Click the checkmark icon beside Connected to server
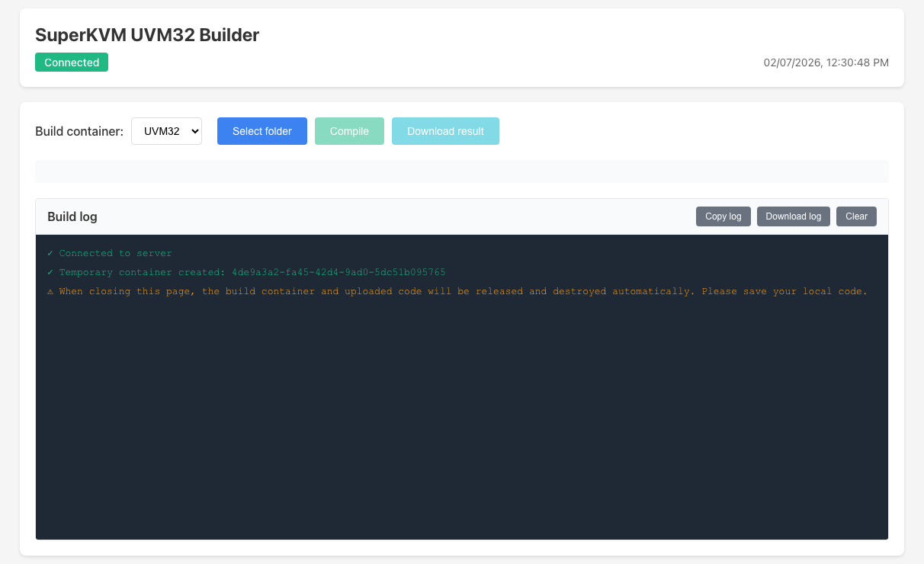The height and width of the screenshot is (564, 924). pyautogui.click(x=50, y=253)
